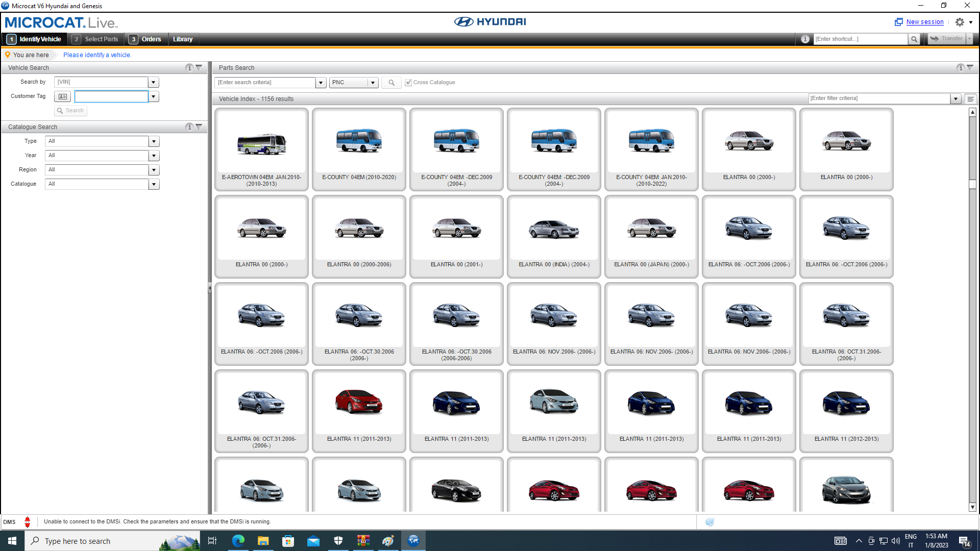Click the Customer Tag text field
The width and height of the screenshot is (980, 551).
point(111,96)
